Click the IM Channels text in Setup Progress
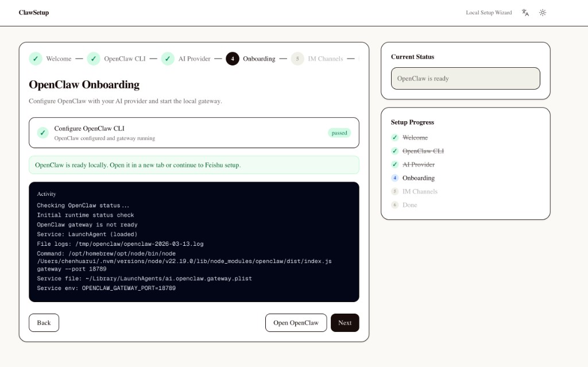588x367 pixels. pyautogui.click(x=420, y=192)
